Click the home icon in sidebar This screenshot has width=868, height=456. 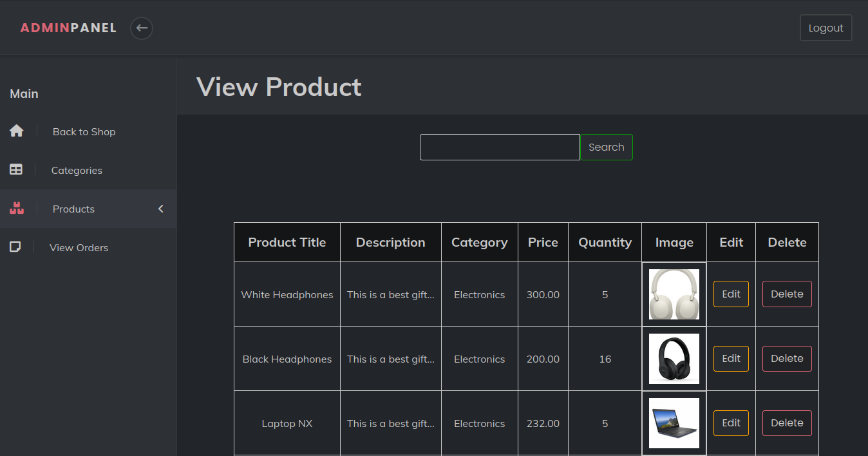pos(16,131)
